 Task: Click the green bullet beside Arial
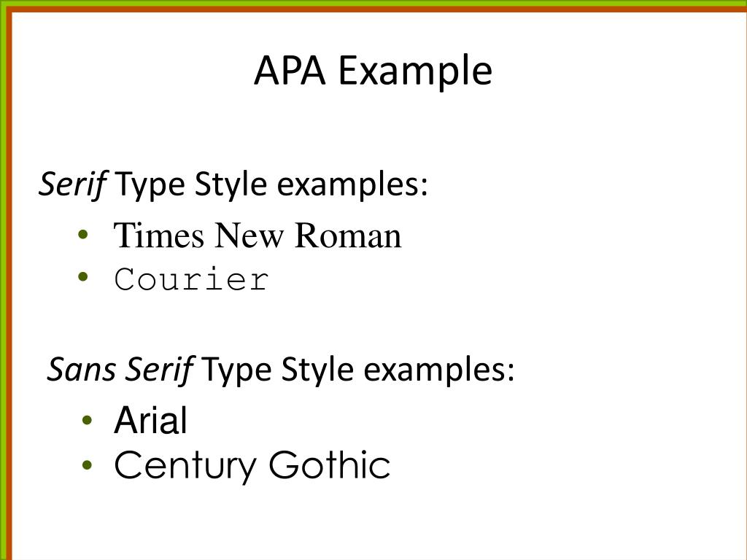pos(88,420)
